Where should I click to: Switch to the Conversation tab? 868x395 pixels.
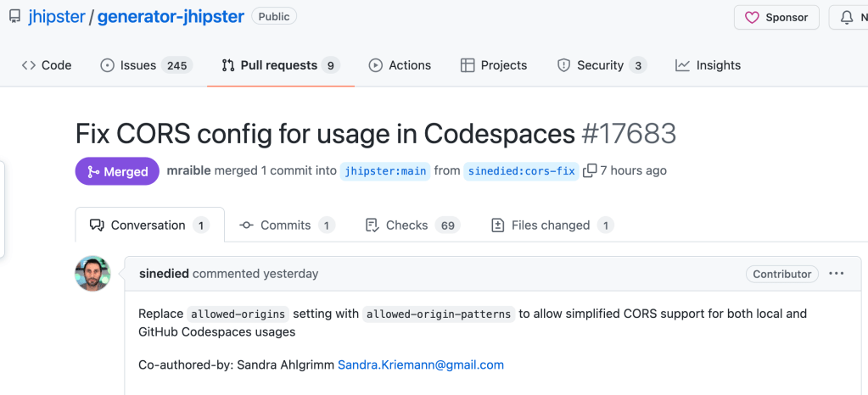(x=149, y=225)
